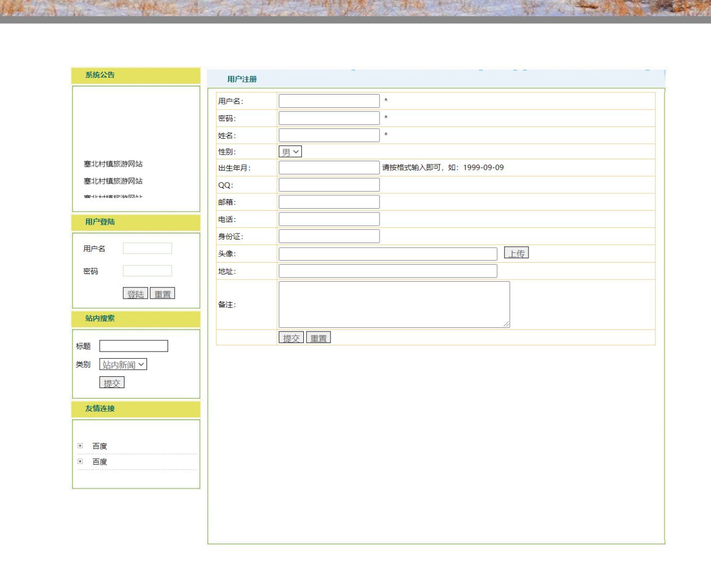Click the bullet icon beside second 百度

click(80, 461)
